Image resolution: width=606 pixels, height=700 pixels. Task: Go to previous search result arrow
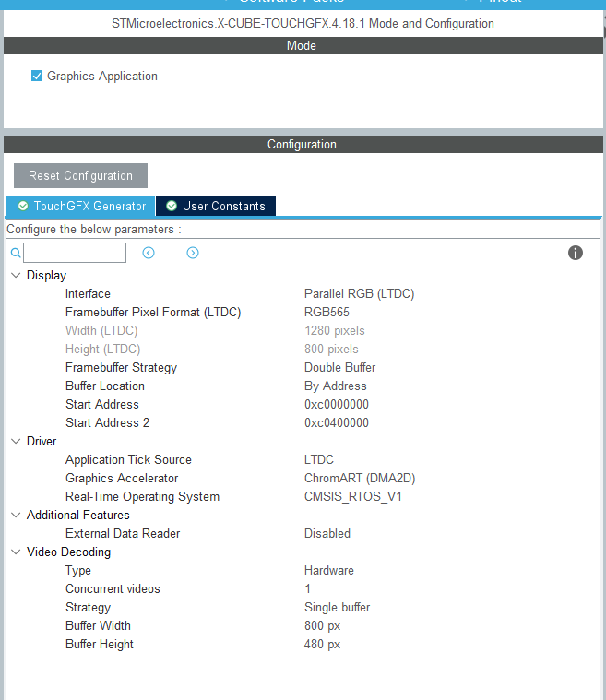point(149,253)
